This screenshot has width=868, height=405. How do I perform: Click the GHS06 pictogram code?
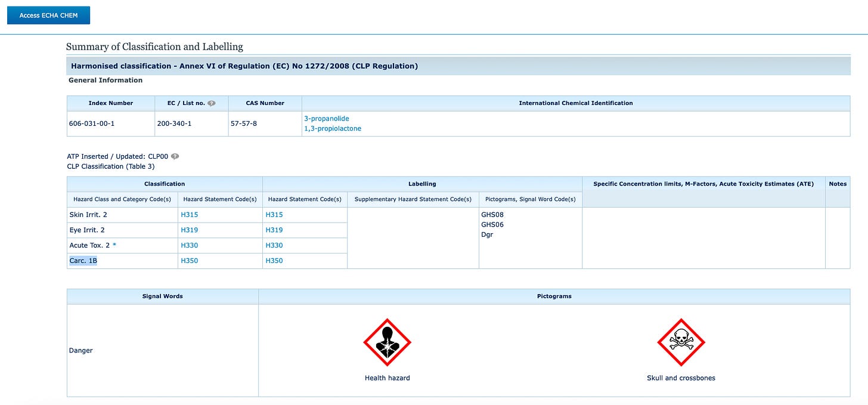tap(492, 224)
